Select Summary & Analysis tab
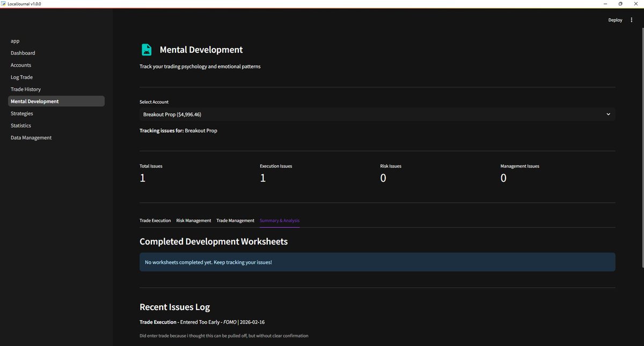The image size is (644, 346). [280, 220]
